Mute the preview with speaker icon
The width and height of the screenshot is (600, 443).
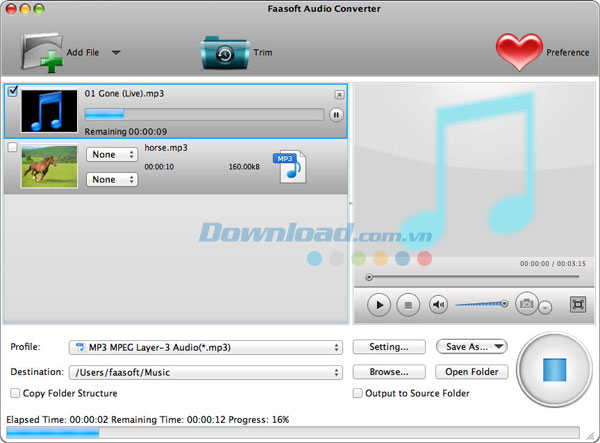(x=438, y=305)
